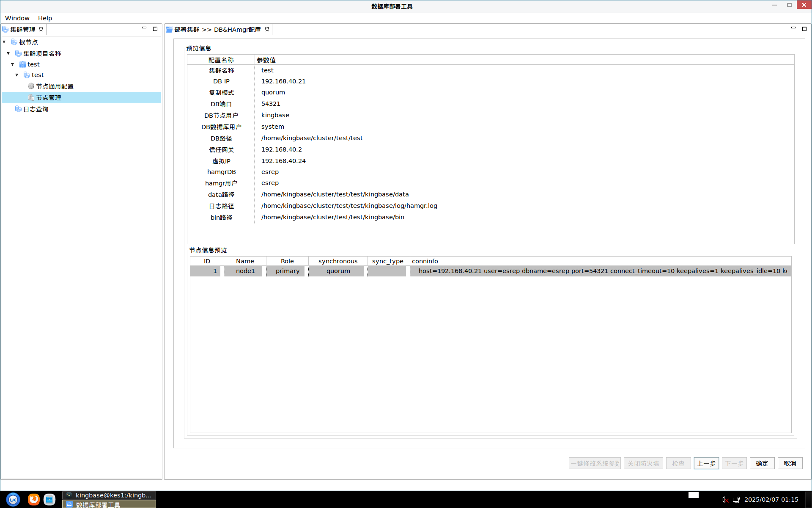This screenshot has width=812, height=508.
Task: Collapse the 根节点 tree node
Action: point(4,42)
